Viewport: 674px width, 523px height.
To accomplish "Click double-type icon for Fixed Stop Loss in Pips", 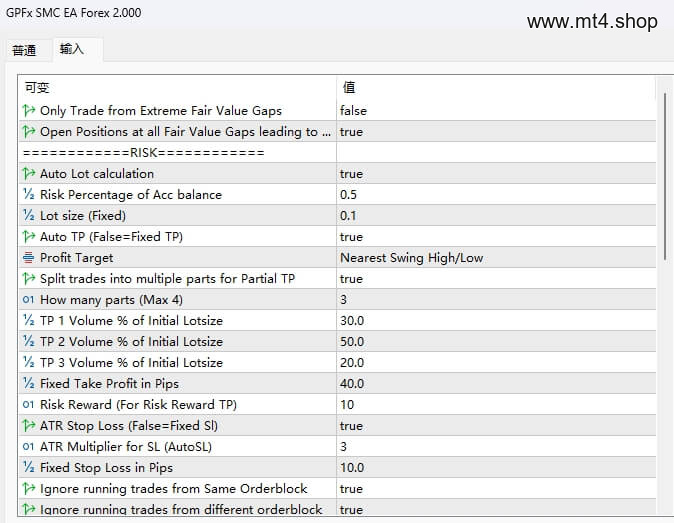I will pyautogui.click(x=29, y=467).
